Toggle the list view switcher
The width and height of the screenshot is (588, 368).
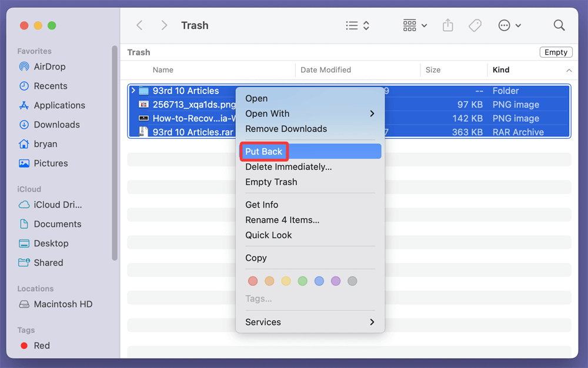pos(358,25)
